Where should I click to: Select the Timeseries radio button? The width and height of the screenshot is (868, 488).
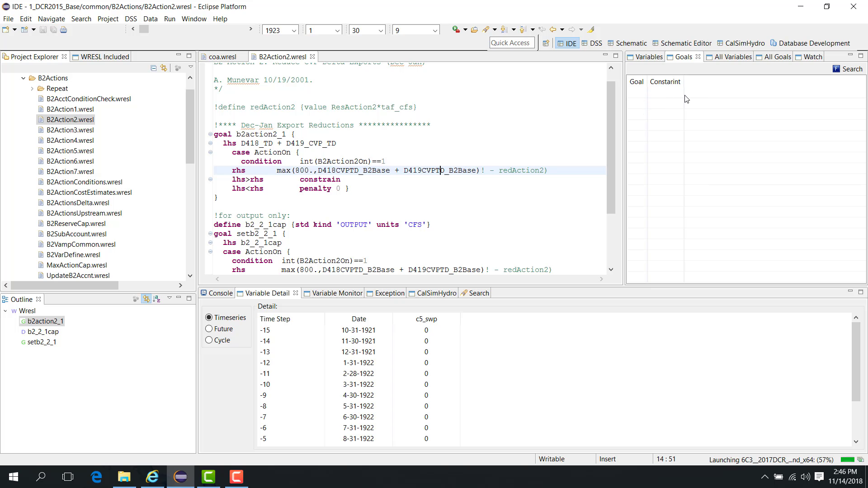click(x=209, y=317)
